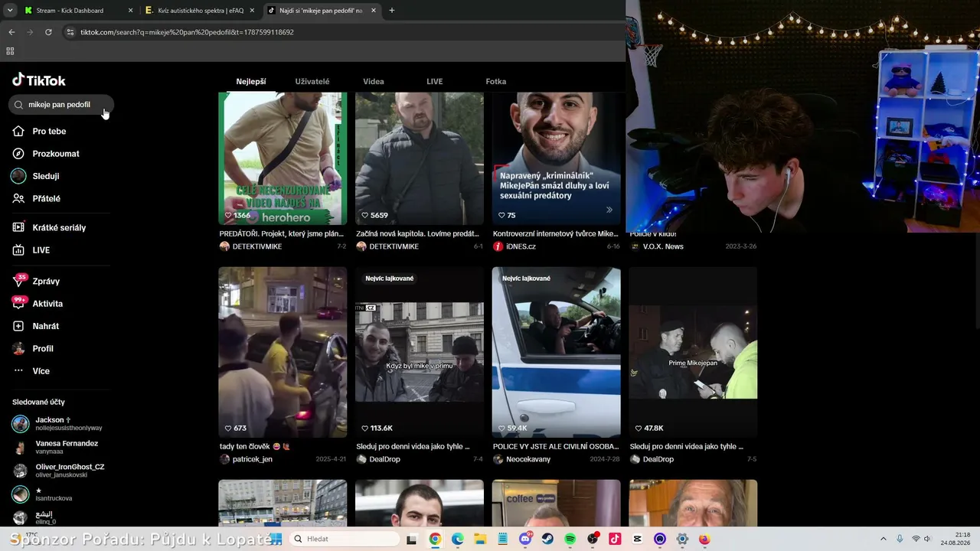Go back with the browser back arrow
980x551 pixels.
coord(11,32)
